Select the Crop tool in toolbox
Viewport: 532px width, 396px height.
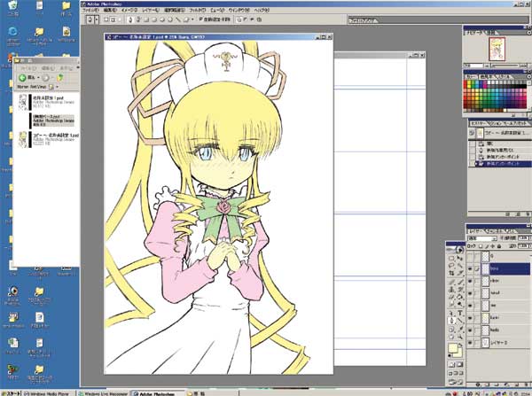451,273
